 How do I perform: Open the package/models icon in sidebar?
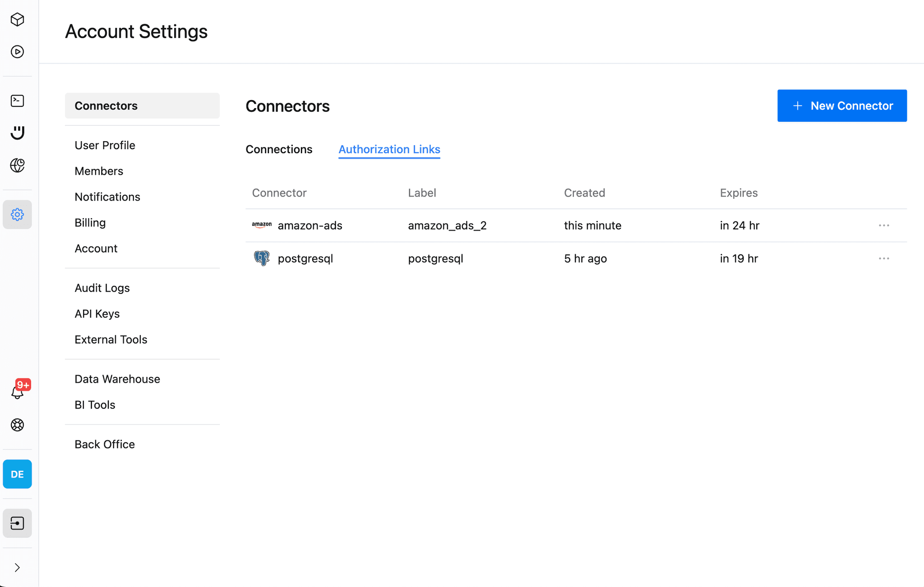pyautogui.click(x=17, y=20)
